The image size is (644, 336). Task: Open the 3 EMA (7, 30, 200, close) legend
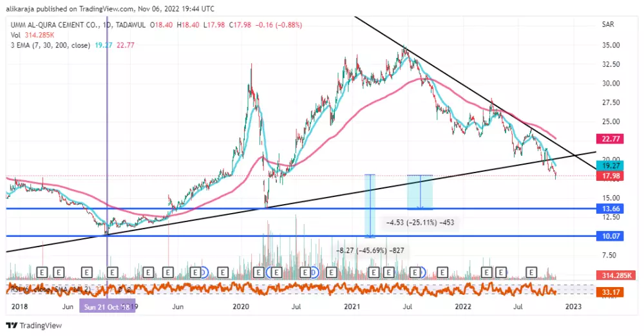tap(50, 45)
